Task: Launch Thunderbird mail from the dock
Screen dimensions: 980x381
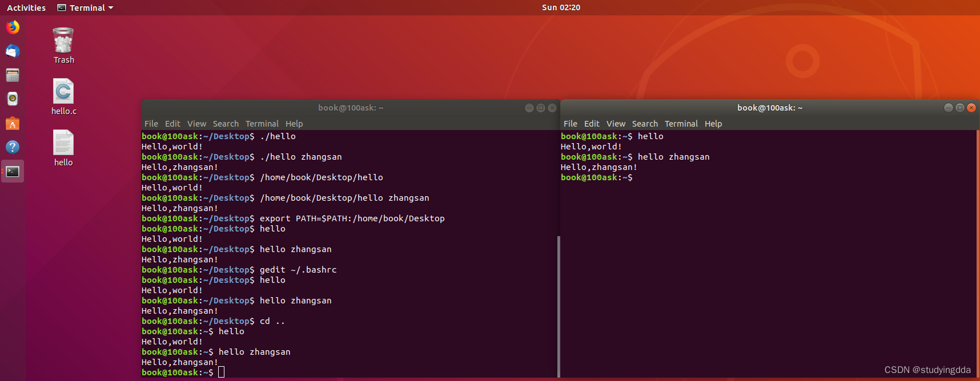Action: [x=13, y=51]
